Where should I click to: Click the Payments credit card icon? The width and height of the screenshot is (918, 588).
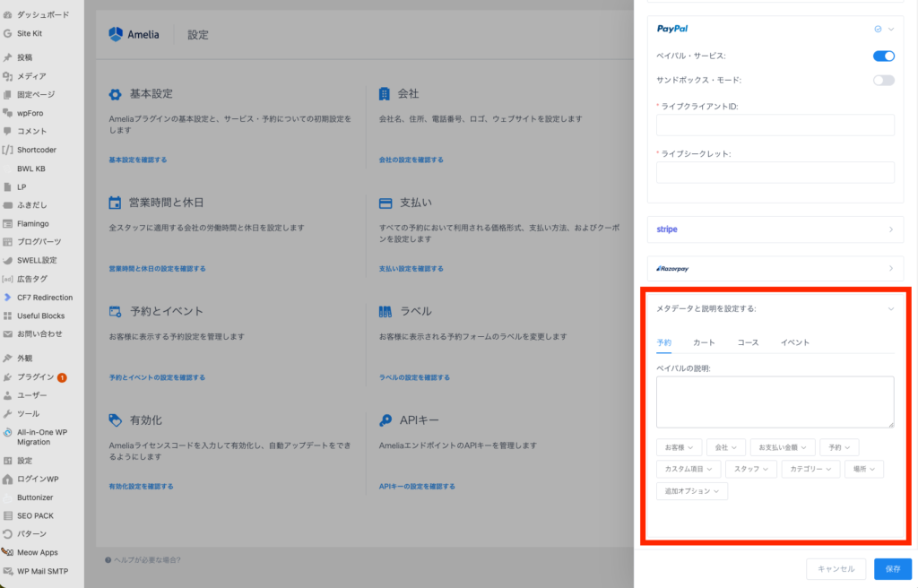click(385, 203)
